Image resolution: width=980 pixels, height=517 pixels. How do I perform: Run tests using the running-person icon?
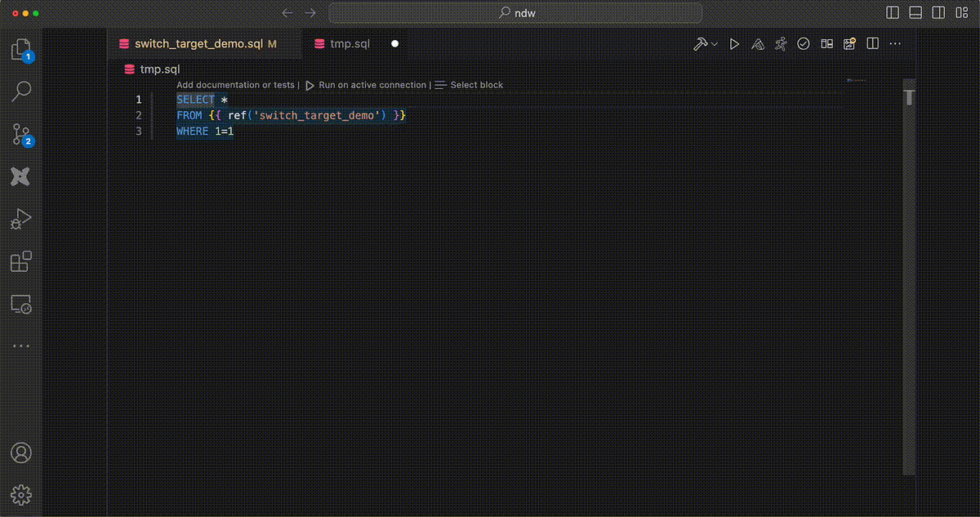tap(780, 43)
